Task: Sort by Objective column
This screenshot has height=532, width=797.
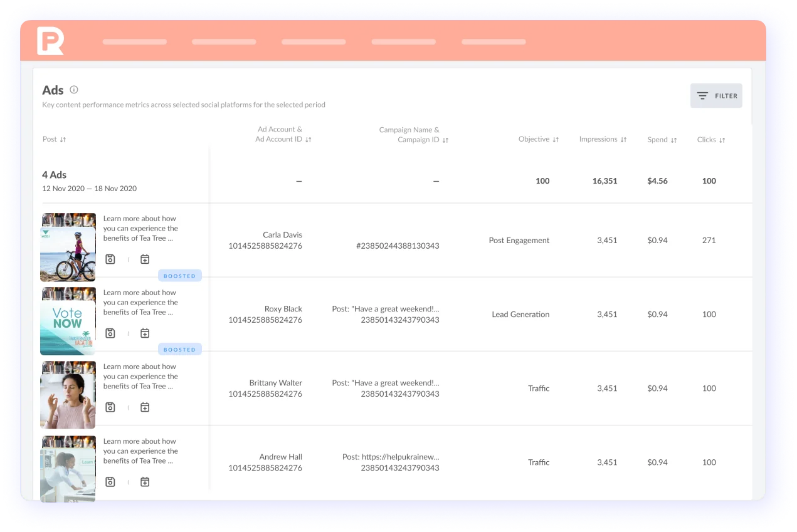Action: (x=556, y=140)
